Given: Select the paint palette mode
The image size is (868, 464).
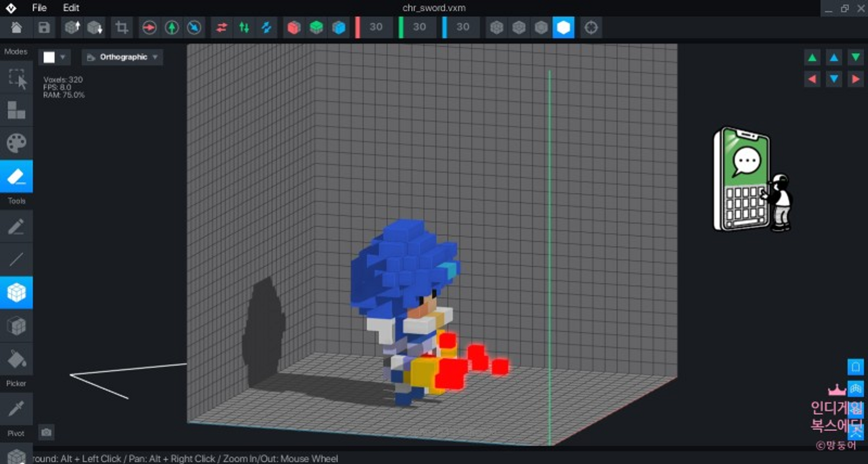Looking at the screenshot, I should [16, 144].
